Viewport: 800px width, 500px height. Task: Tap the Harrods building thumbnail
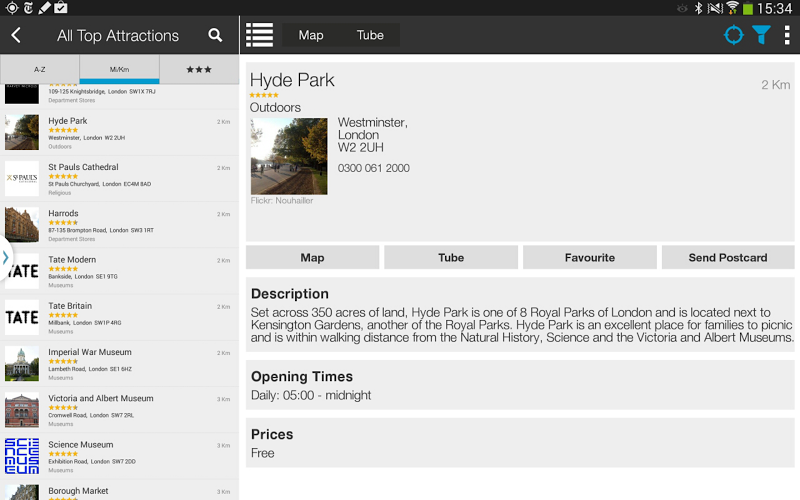pos(22,224)
